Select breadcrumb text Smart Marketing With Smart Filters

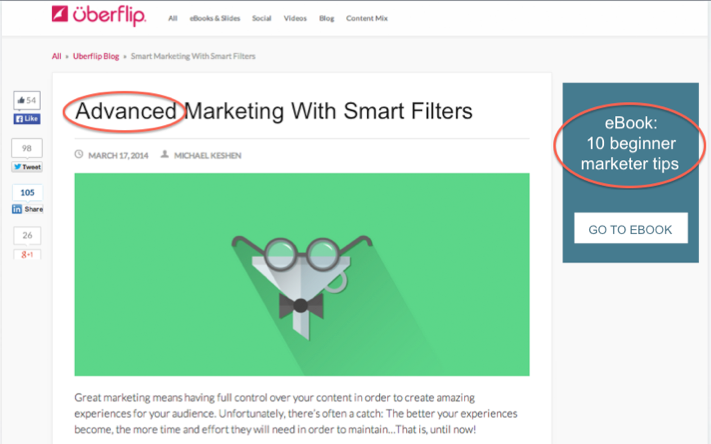(x=193, y=56)
